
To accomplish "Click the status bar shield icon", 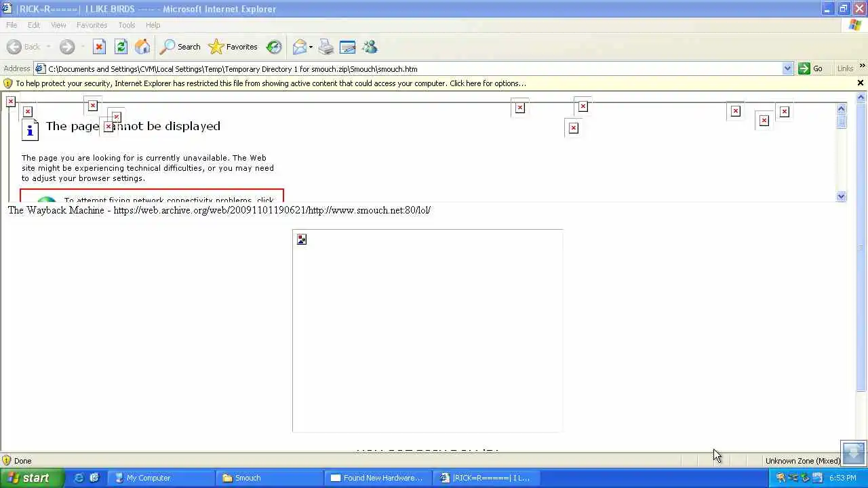I will pos(7,461).
